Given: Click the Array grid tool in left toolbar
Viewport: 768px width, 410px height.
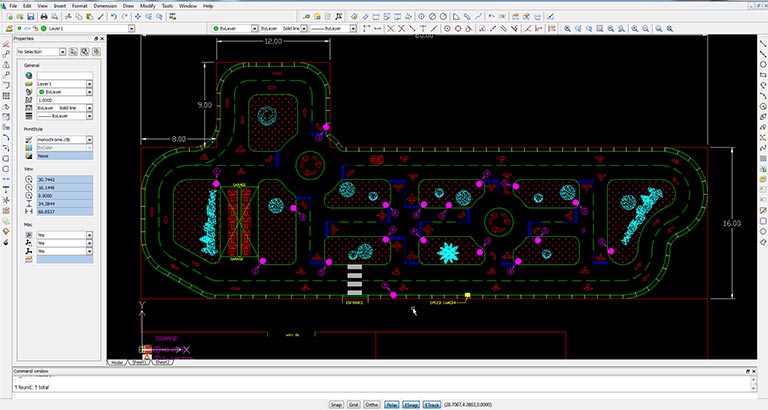Looking at the screenshot, I should 6,96.
